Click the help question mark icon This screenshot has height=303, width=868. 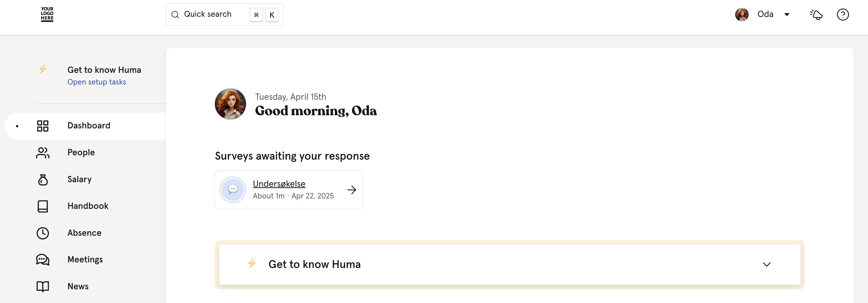pos(843,14)
